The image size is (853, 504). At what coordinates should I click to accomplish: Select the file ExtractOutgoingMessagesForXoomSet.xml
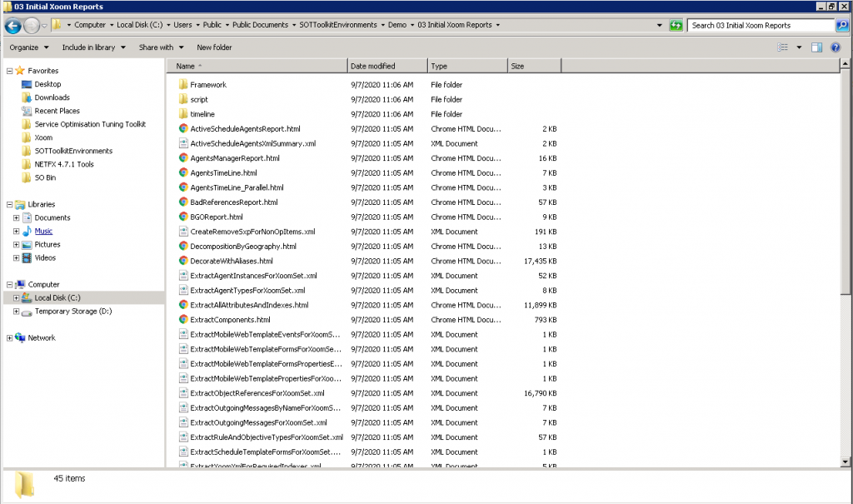pyautogui.click(x=258, y=423)
